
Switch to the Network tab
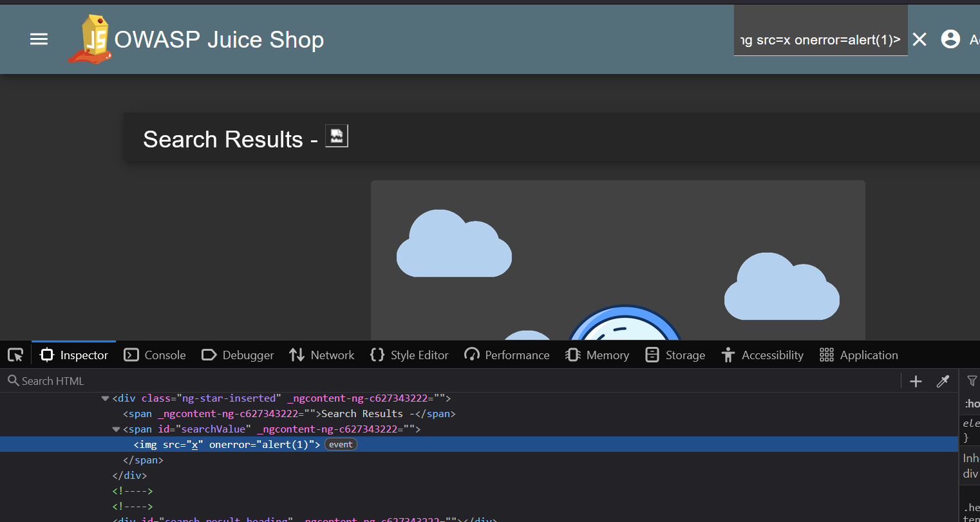point(322,355)
